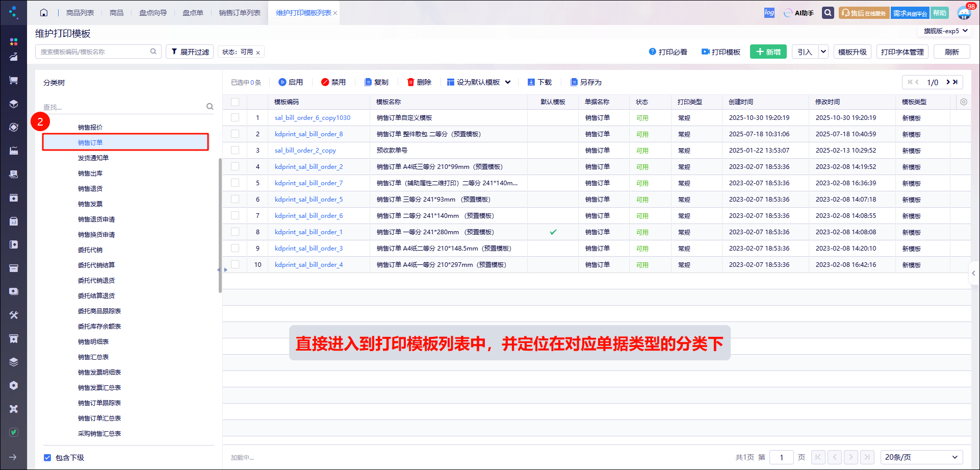Go to previous page arrow in pagination
Image resolution: width=980 pixels, height=470 pixels.
(x=835, y=457)
